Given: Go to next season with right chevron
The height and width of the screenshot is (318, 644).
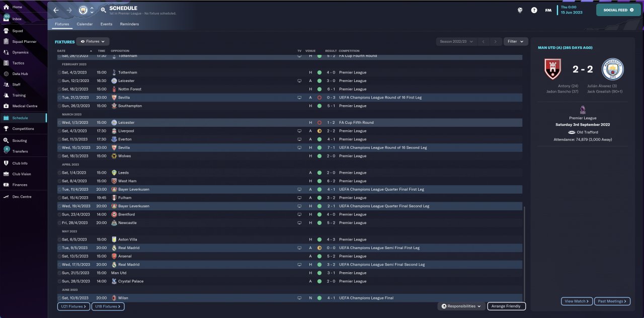Looking at the screenshot, I should [x=496, y=42].
